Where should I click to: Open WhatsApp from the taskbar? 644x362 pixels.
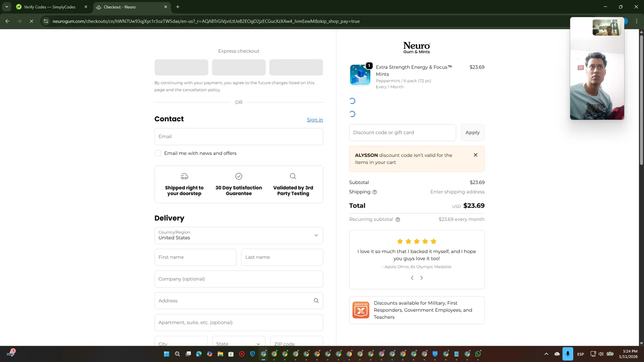pyautogui.click(x=478, y=354)
